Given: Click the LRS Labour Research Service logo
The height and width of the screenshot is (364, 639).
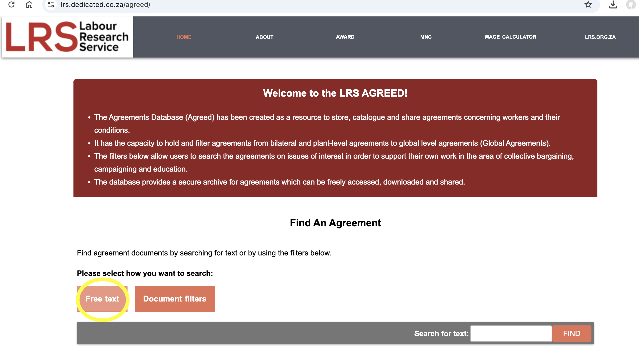Looking at the screenshot, I should coord(67,37).
